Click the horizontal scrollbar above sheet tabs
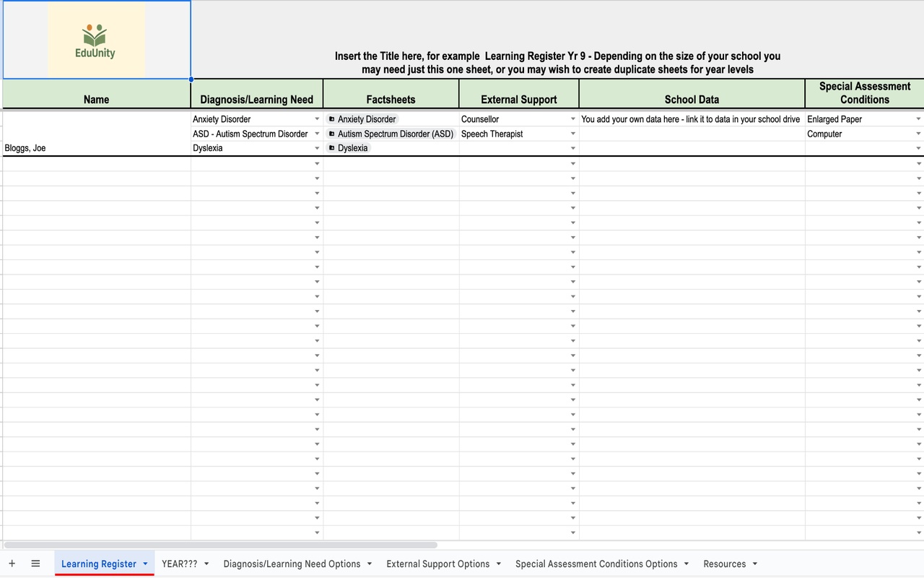This screenshot has width=924, height=578. 220,545
